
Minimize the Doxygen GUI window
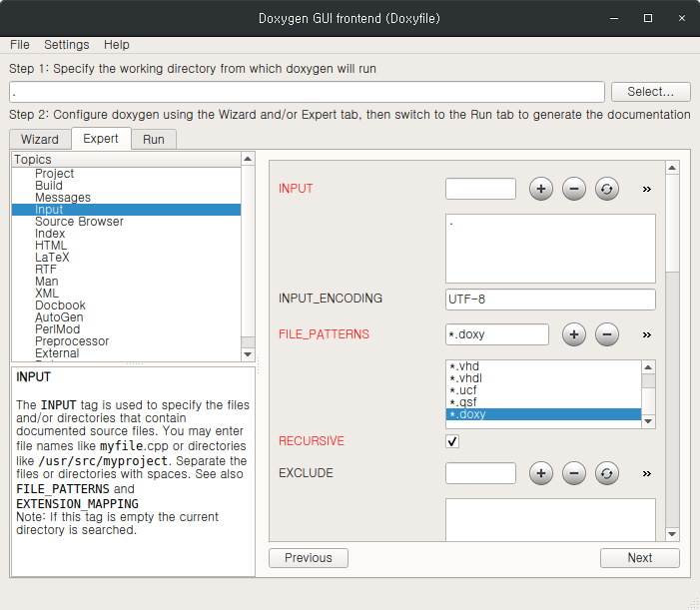tap(614, 18)
